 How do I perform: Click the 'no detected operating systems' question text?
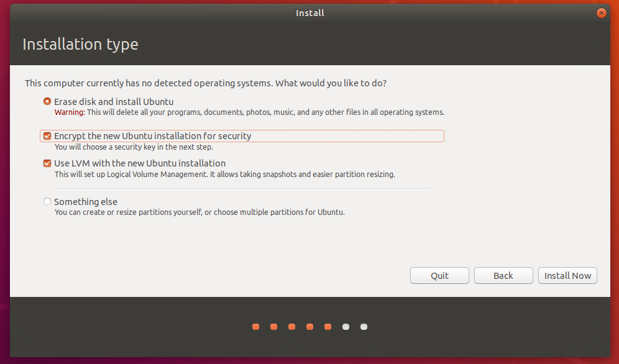[206, 83]
